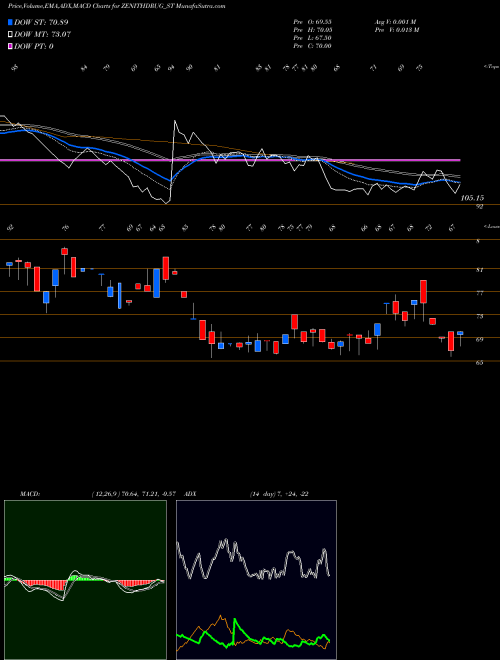This screenshot has height=660, width=500.
Task: Click the 'Pre V: 0.013 M' value
Action: point(397,30)
